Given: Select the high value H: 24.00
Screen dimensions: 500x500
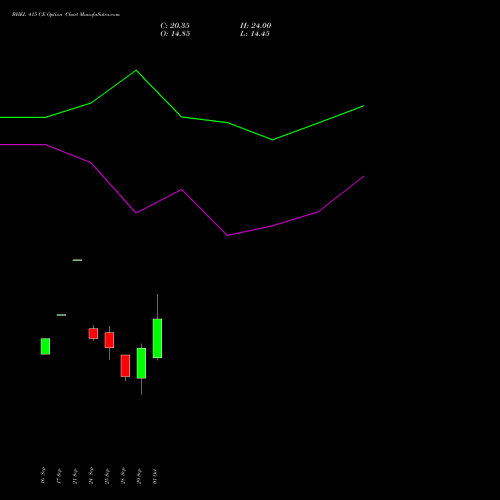Looking at the screenshot, I should tap(255, 26).
